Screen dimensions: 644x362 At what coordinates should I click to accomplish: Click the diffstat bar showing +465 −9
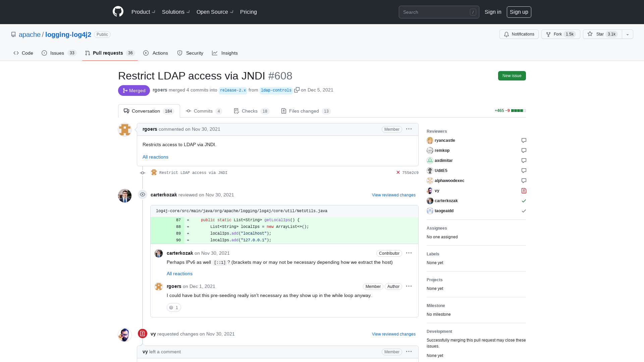510,111
